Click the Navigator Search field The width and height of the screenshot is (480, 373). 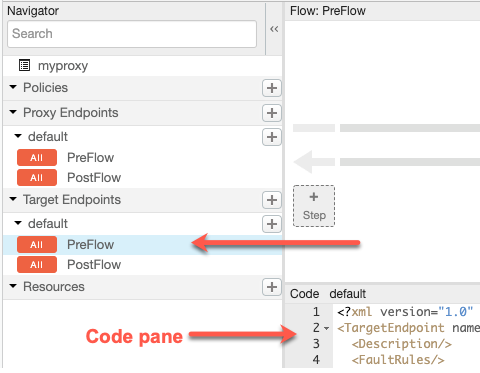point(132,34)
